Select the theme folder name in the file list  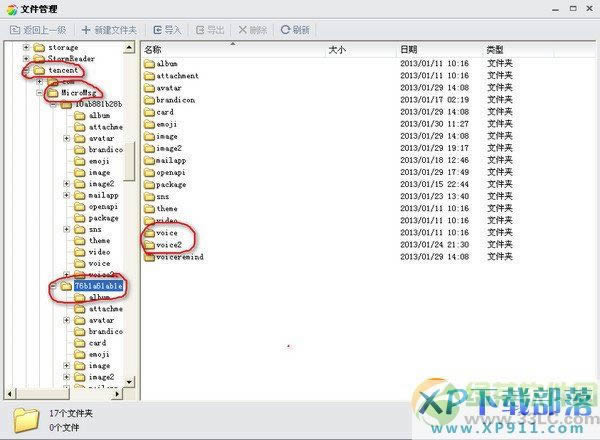(x=167, y=209)
